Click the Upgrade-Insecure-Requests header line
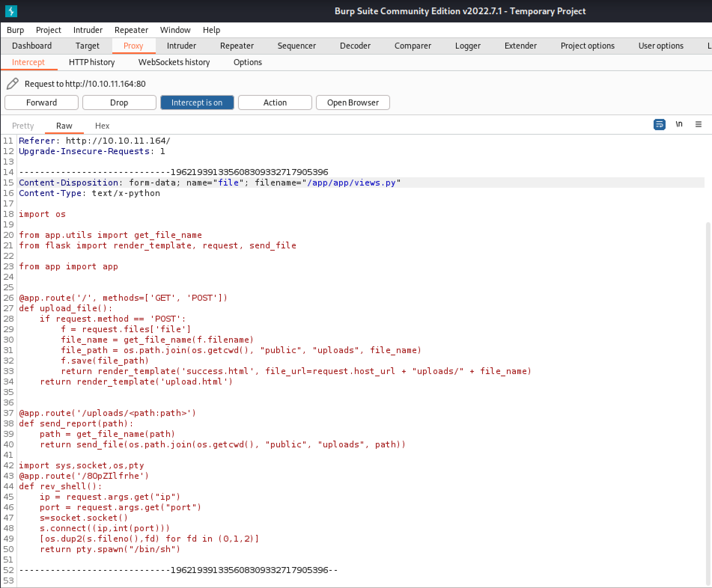This screenshot has height=588, width=712. pyautogui.click(x=92, y=151)
